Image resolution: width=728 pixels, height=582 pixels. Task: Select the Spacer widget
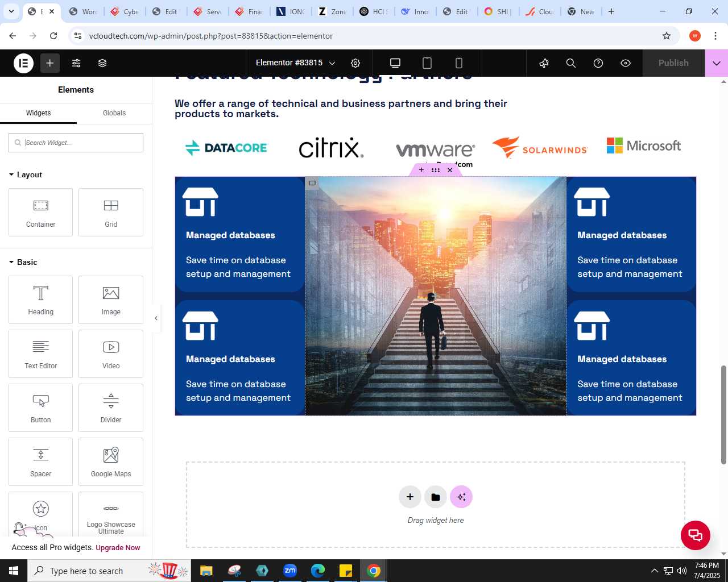point(40,462)
